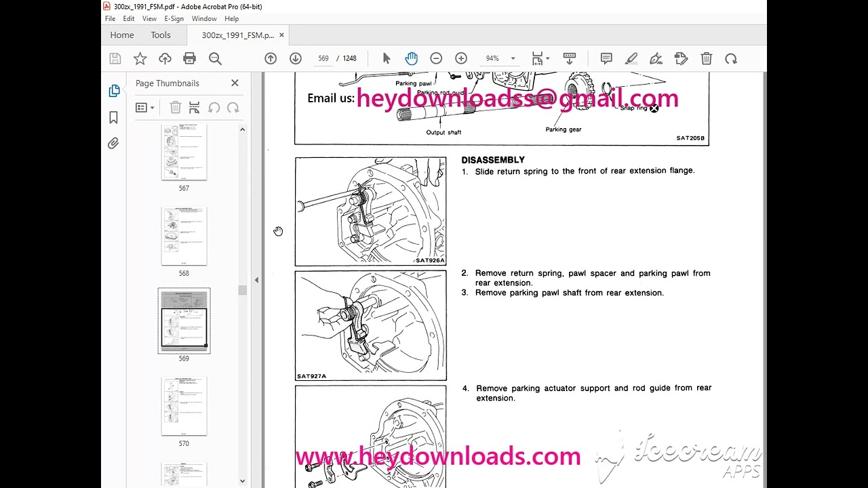Rotate the page with the rotate icon
This screenshot has height=488, width=868.
pos(731,59)
